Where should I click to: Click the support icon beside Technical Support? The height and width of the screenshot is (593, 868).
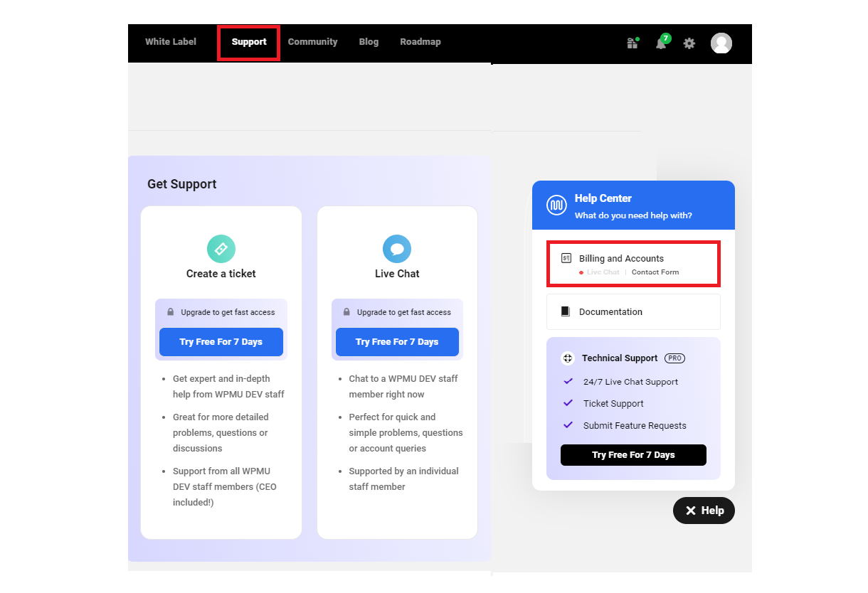point(567,358)
